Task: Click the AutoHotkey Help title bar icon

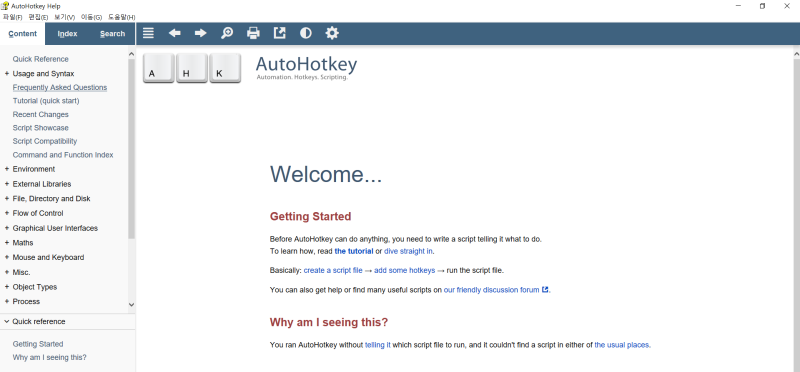Action: [5, 6]
